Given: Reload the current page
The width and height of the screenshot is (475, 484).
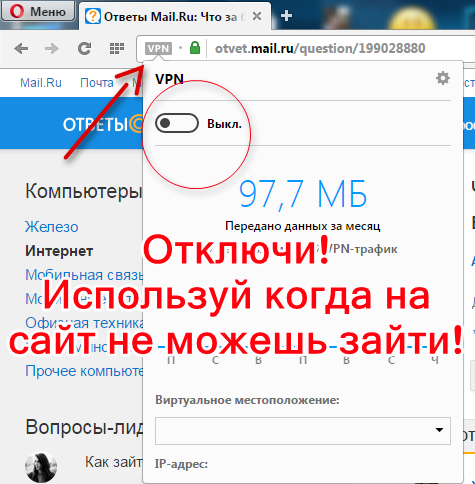Looking at the screenshot, I should pyautogui.click(x=84, y=49).
